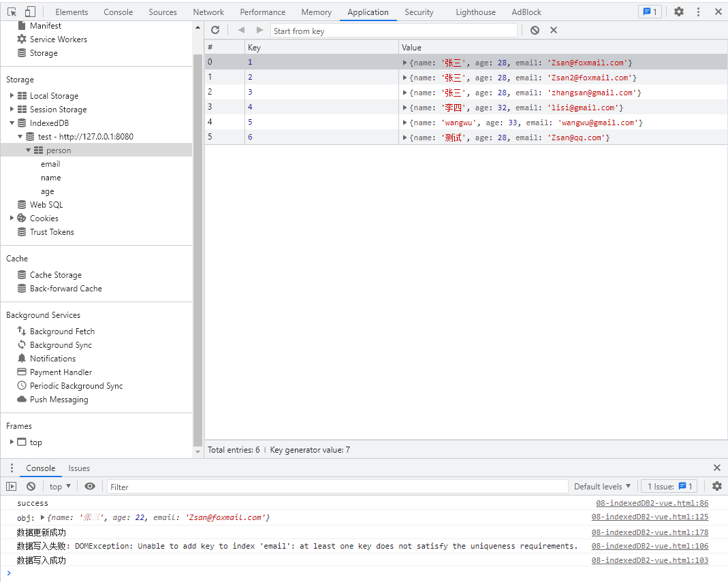Collapse the person object store node
Viewport: 728px width, 582px height.
click(29, 150)
